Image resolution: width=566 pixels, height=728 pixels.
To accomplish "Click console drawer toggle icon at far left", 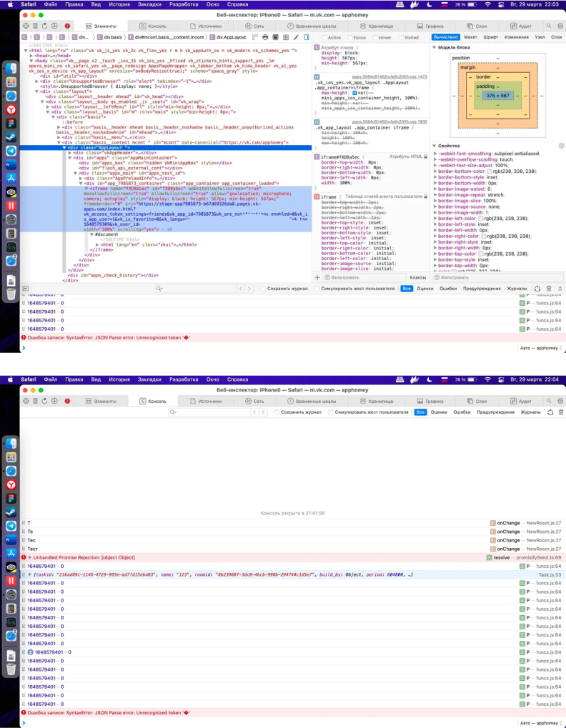I will coord(26,289).
